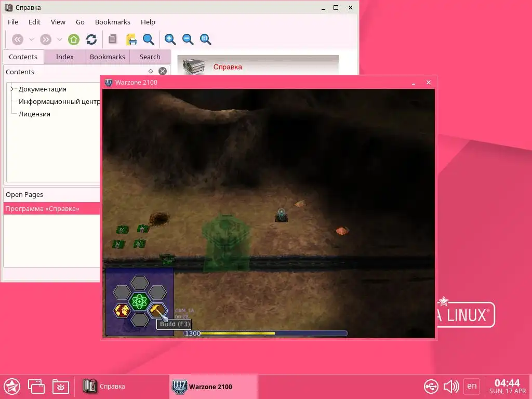Open Back history dropdown arrow
The width and height of the screenshot is (532, 399).
point(32,39)
